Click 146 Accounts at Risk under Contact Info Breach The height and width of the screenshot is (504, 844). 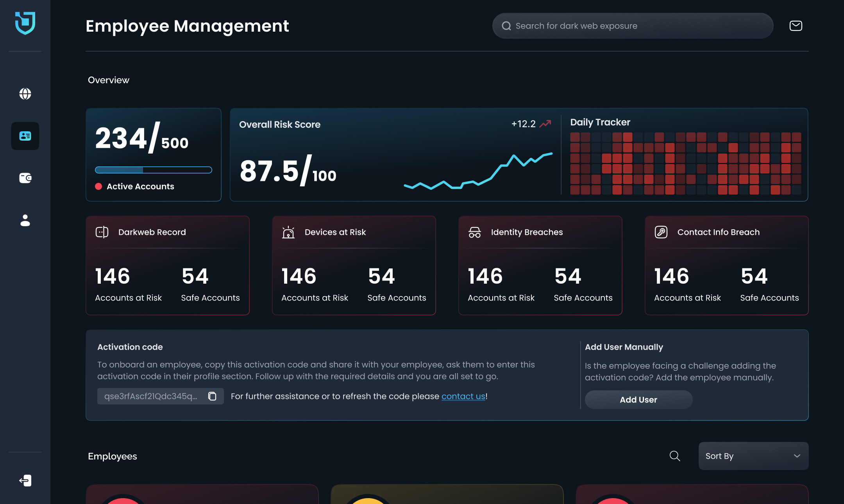pyautogui.click(x=687, y=284)
